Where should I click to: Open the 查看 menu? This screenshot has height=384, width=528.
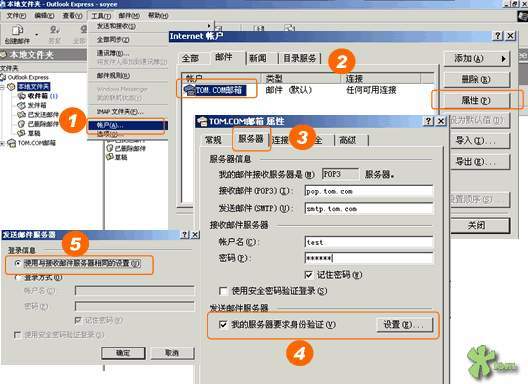pyautogui.click(x=72, y=15)
